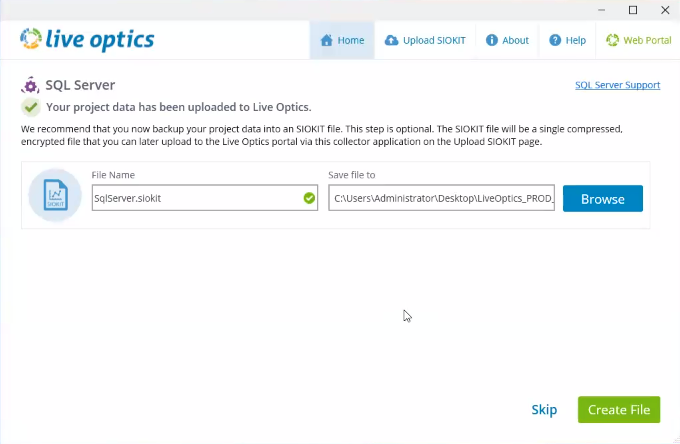Skip the SIOKIT backup step

544,410
